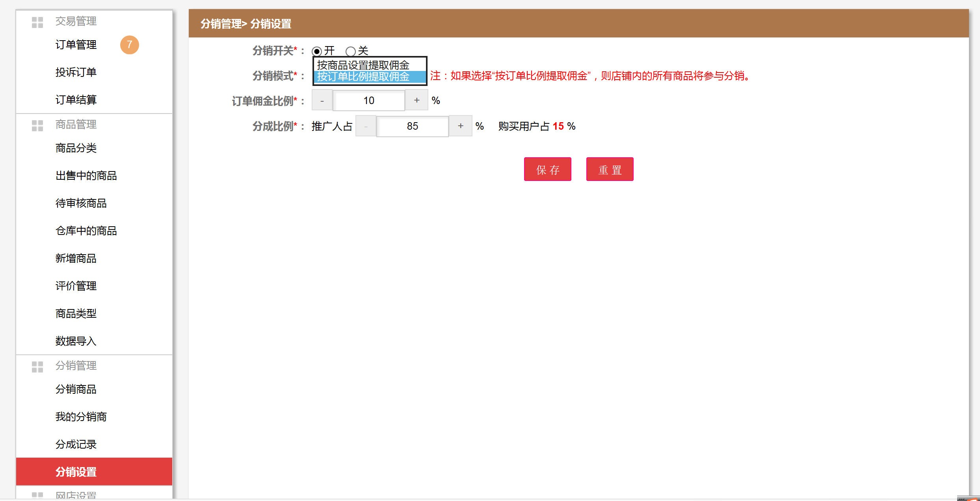Increase promoter share percentage with plus
The image size is (980, 501).
tap(460, 126)
